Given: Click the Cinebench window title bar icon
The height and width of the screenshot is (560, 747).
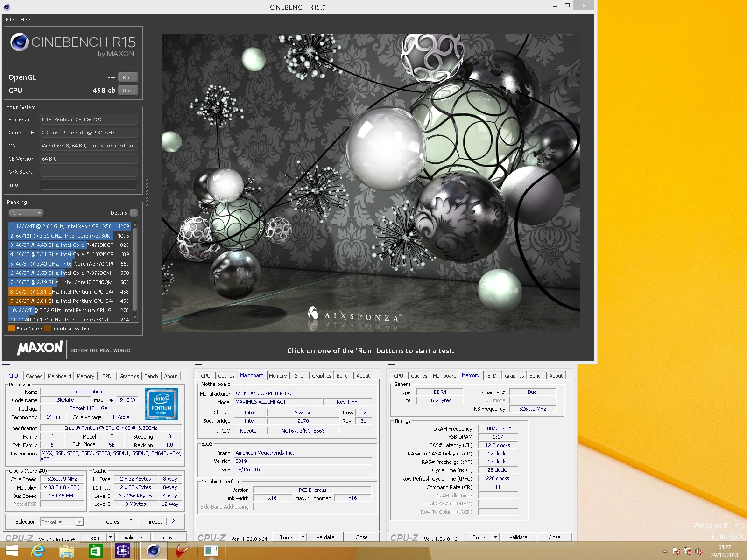Looking at the screenshot, I should pos(6,7).
